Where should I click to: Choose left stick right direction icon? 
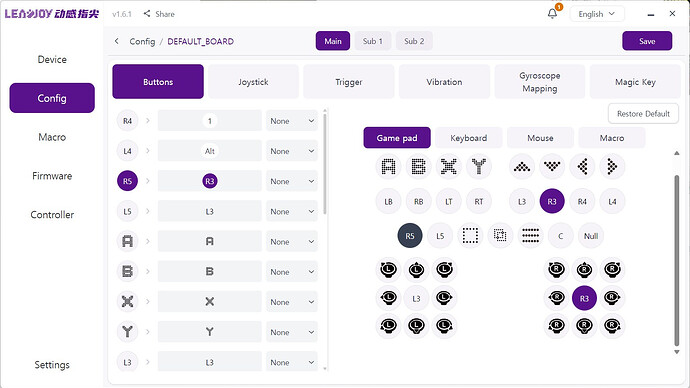click(x=444, y=298)
